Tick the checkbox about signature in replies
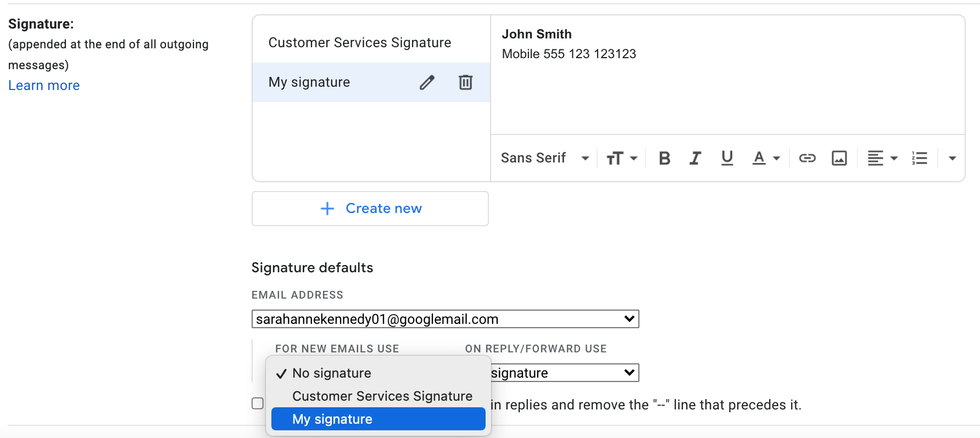Screen dimensions: 980x438 pos(258,403)
